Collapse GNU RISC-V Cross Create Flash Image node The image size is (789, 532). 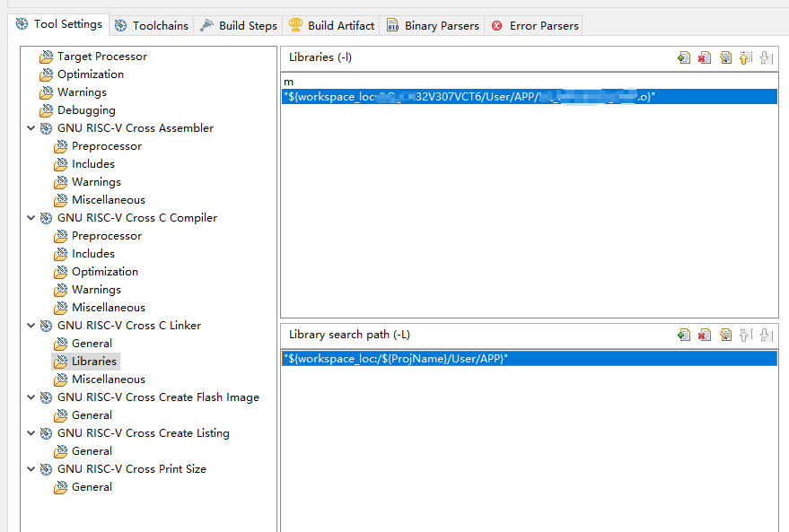coord(31,397)
